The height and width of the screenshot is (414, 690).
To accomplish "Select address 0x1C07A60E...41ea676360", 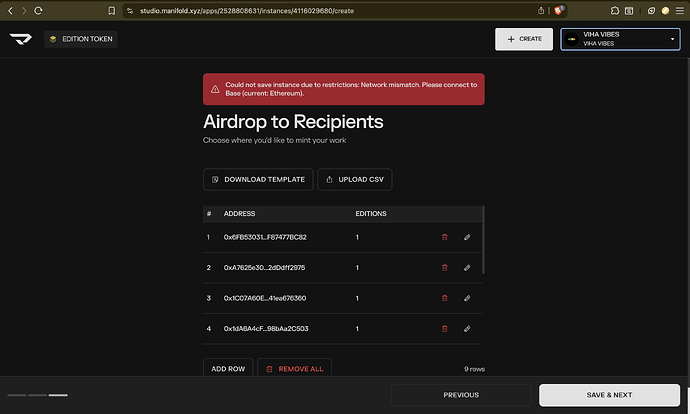I will [x=265, y=298].
